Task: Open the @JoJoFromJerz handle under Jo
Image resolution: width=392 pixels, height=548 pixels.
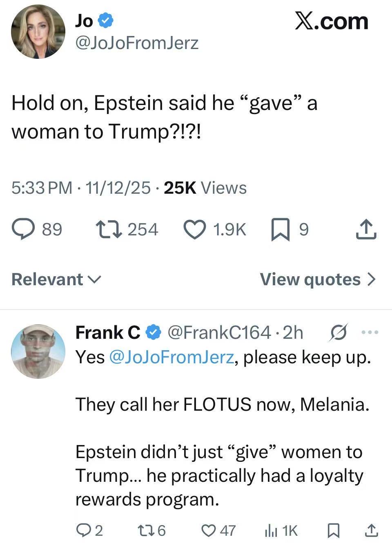Action: pos(137,43)
